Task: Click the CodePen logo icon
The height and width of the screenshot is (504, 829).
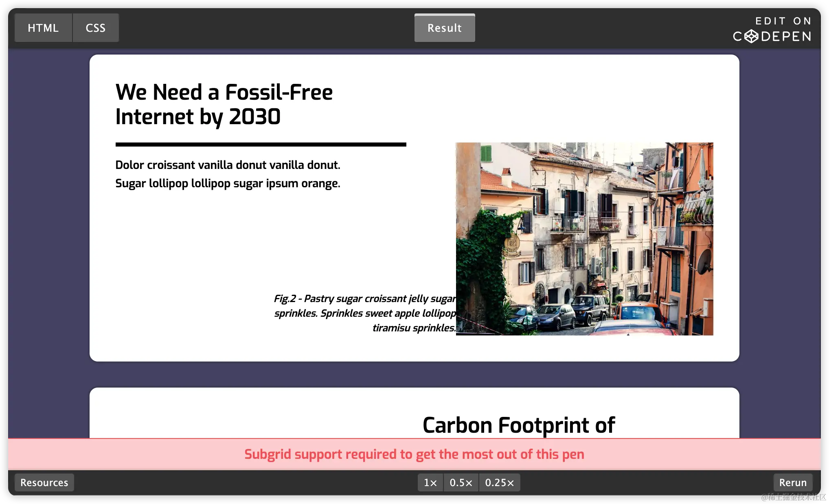Action: pos(751,37)
